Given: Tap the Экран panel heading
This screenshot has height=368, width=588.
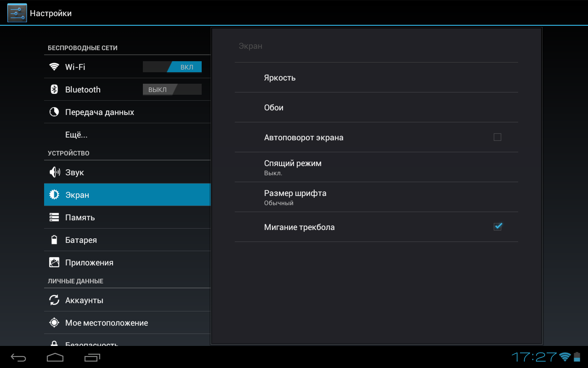Looking at the screenshot, I should (x=250, y=46).
